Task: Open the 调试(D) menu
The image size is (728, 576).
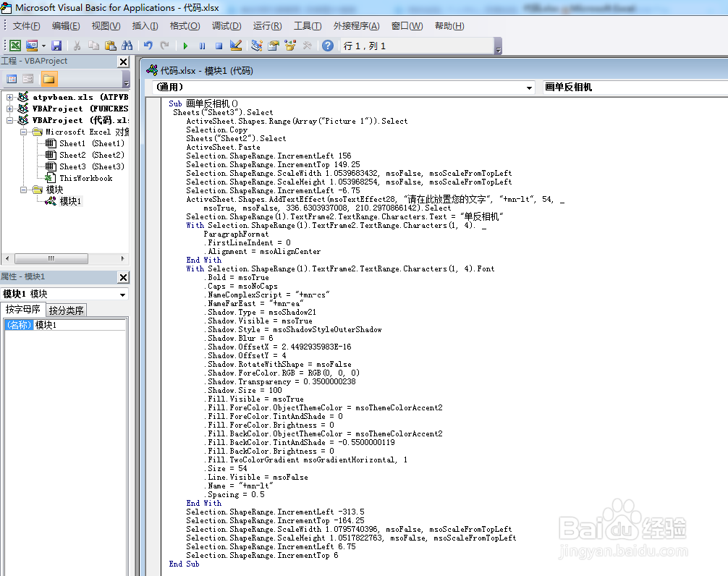Action: click(x=227, y=26)
